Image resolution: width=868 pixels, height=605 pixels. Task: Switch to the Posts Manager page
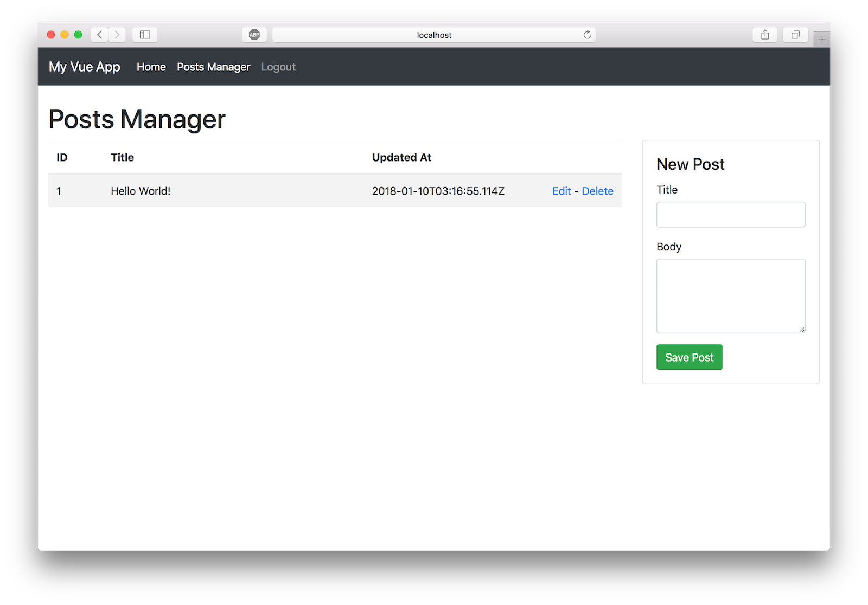[213, 67]
